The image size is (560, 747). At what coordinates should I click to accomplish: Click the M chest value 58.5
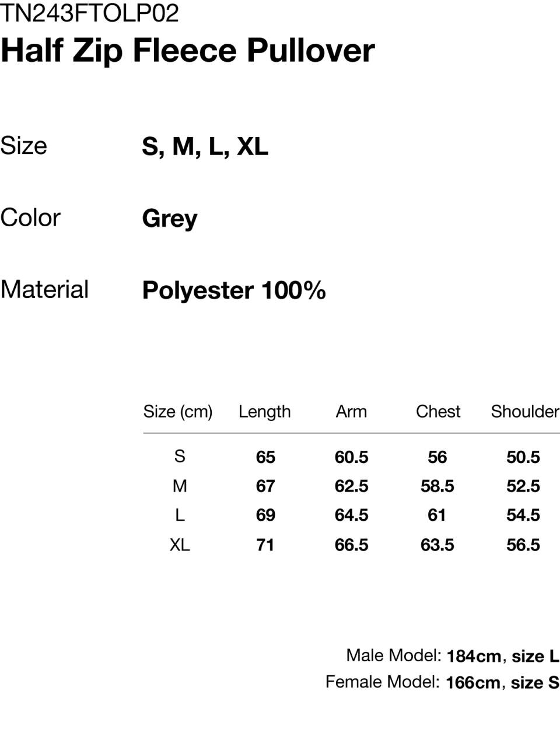(437, 486)
